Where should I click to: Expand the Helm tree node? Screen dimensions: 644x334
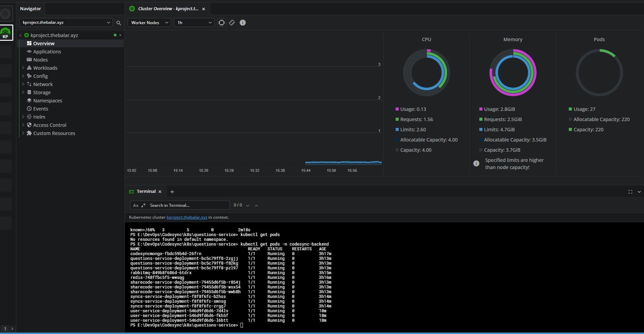click(23, 117)
